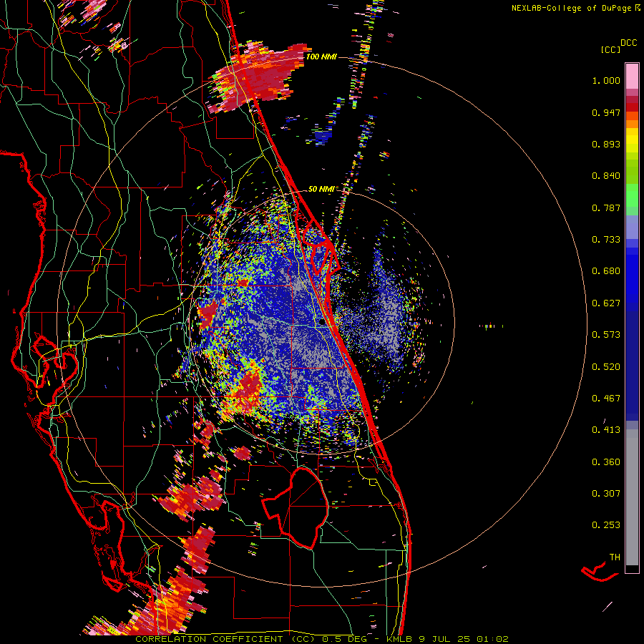The height and width of the screenshot is (644, 644).
Task: Click the Correlation Coefficient caption at the bottom
Action: pos(322,639)
